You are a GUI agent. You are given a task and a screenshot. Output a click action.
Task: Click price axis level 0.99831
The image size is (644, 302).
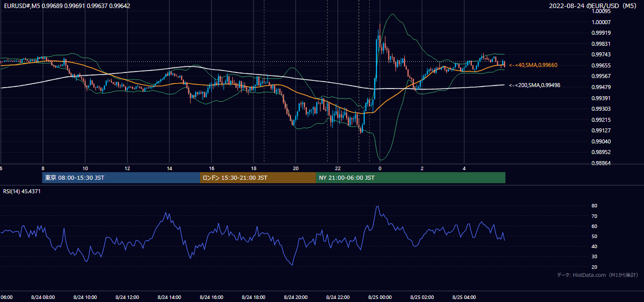pyautogui.click(x=602, y=44)
